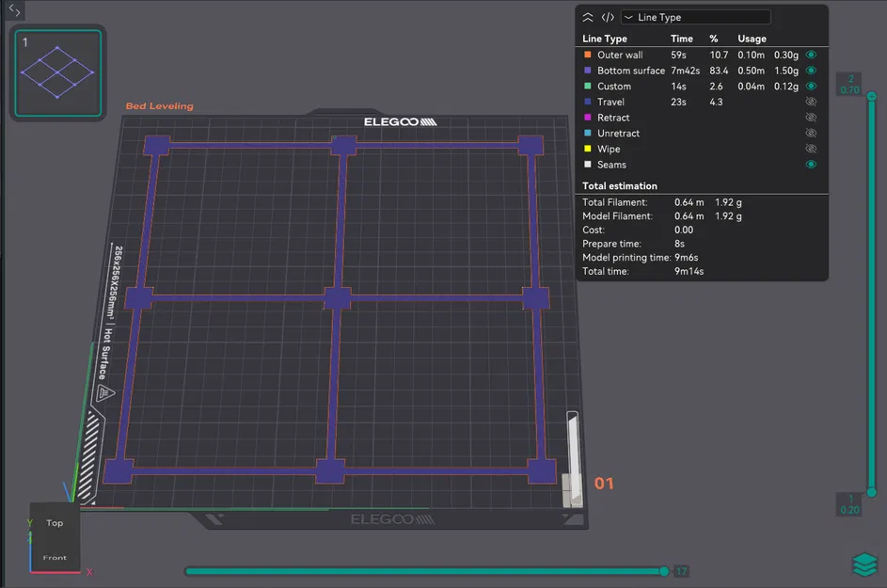Show Wipe moves in preview
This screenshot has width=887, height=588.
tap(811, 149)
